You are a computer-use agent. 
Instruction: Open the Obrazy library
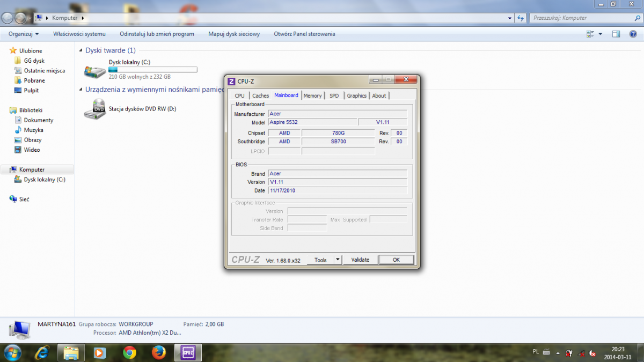click(33, 140)
